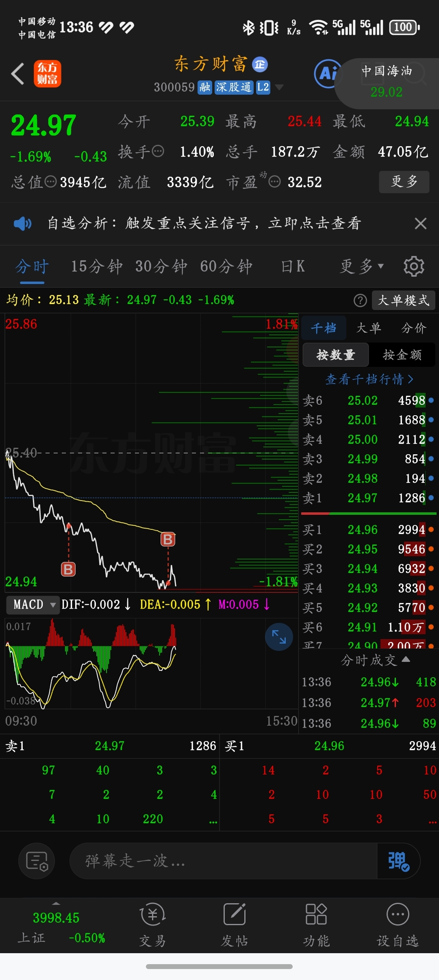The height and width of the screenshot is (980, 439).
Task: Tap the info icon next to 总值
Action: click(x=50, y=182)
